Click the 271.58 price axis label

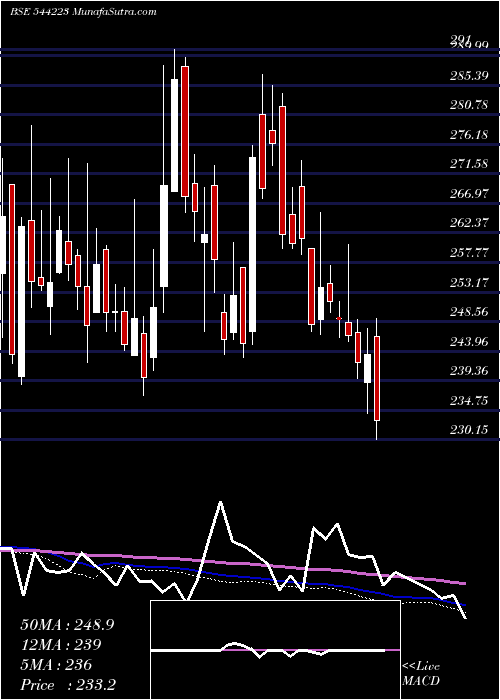(468, 164)
